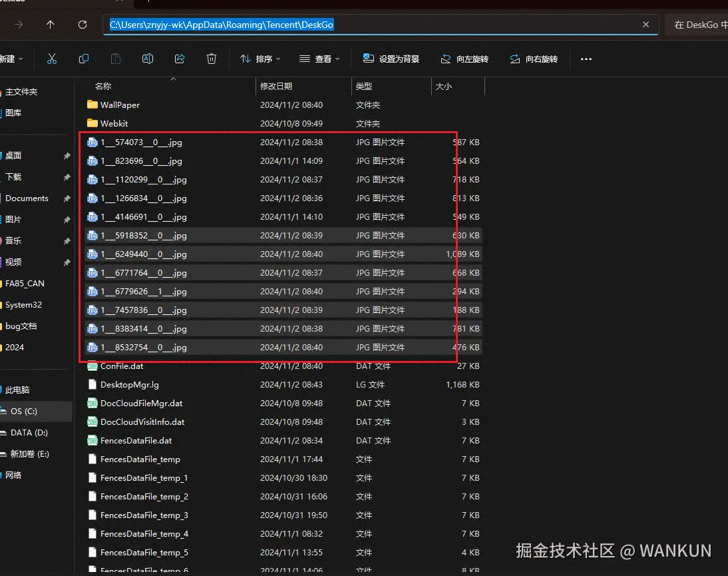
Task: Select OS (C:) drive in sidebar
Action: 36,411
